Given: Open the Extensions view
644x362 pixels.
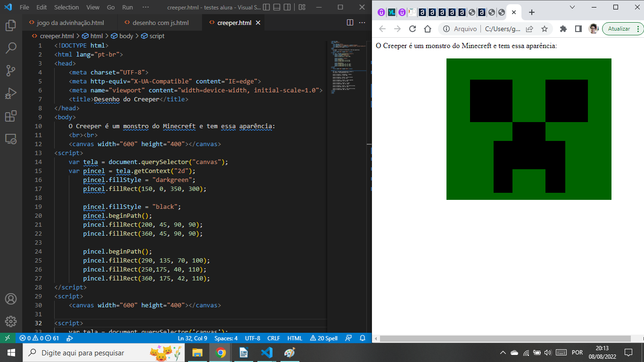Looking at the screenshot, I should pyautogui.click(x=11, y=116).
